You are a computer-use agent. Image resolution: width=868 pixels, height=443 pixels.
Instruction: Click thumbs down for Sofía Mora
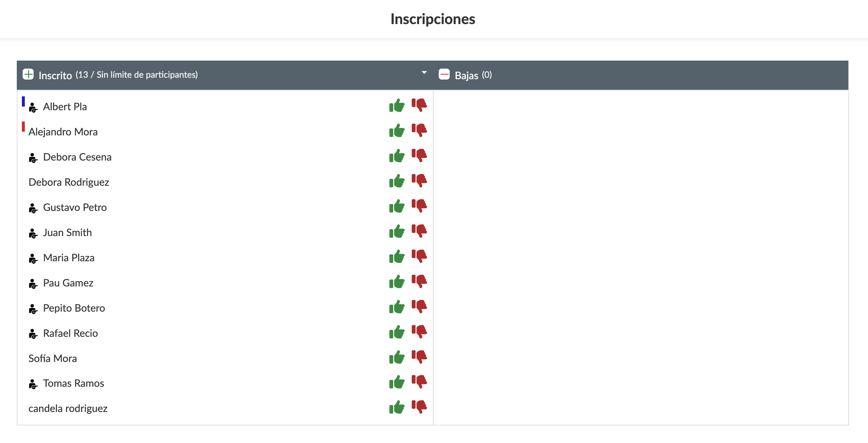coord(419,357)
